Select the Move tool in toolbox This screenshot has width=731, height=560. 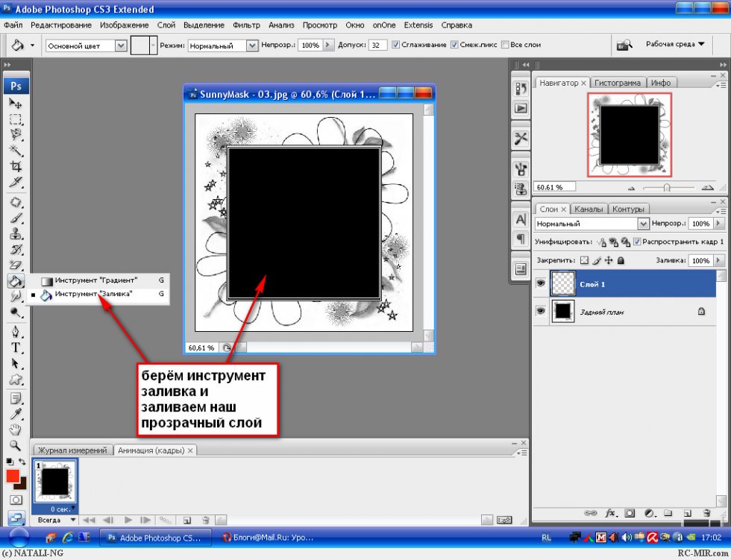16,103
